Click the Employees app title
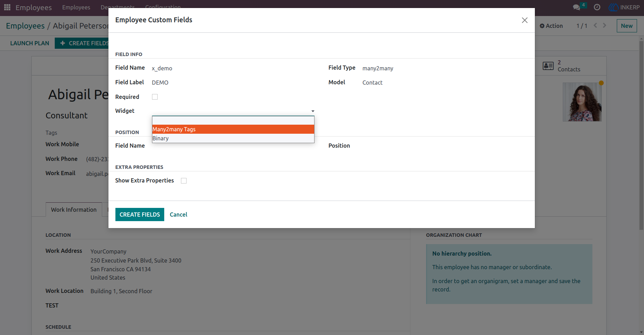Screen dimensions: 644x335 point(33,7)
